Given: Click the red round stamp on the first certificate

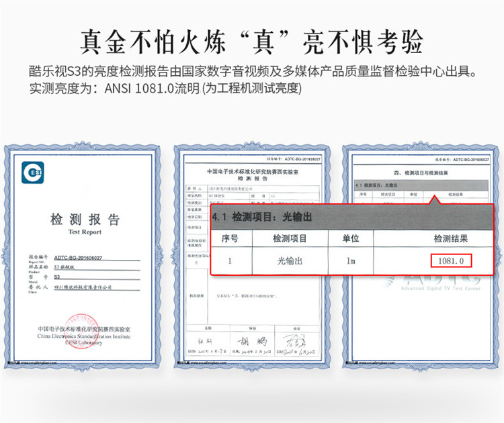Looking at the screenshot, I should tap(81, 331).
